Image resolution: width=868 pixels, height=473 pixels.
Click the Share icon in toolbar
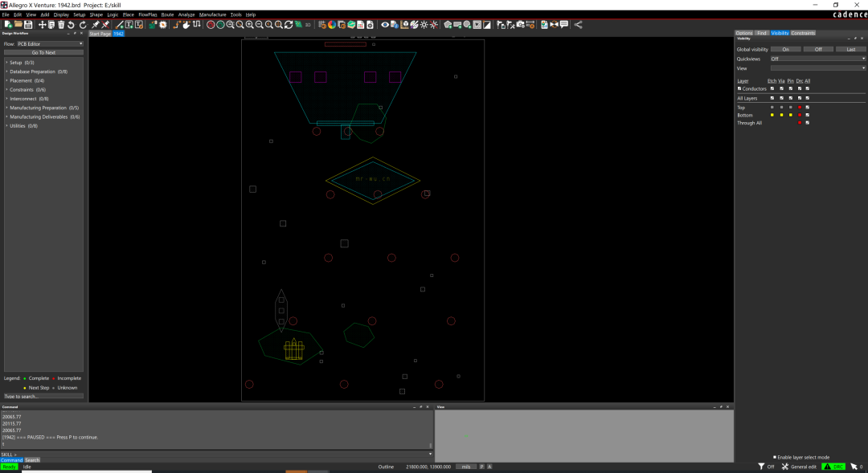578,24
